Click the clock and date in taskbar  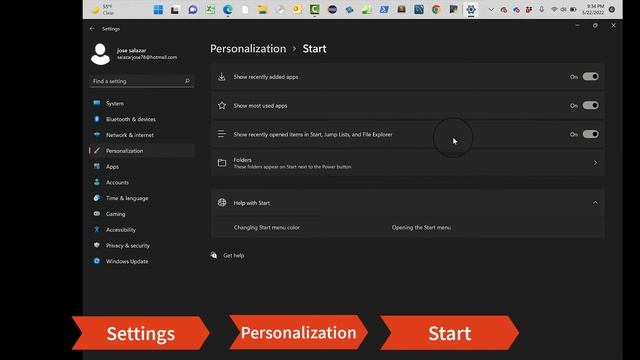[593, 9]
